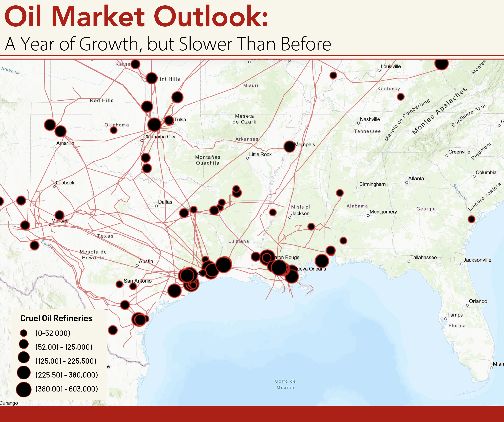Click the 'Jacksonville' city label
The height and width of the screenshot is (422, 504).
477,260
